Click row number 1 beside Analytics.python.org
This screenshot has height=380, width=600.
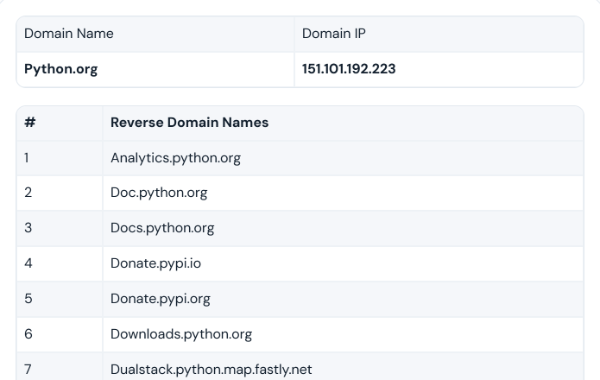(26, 158)
